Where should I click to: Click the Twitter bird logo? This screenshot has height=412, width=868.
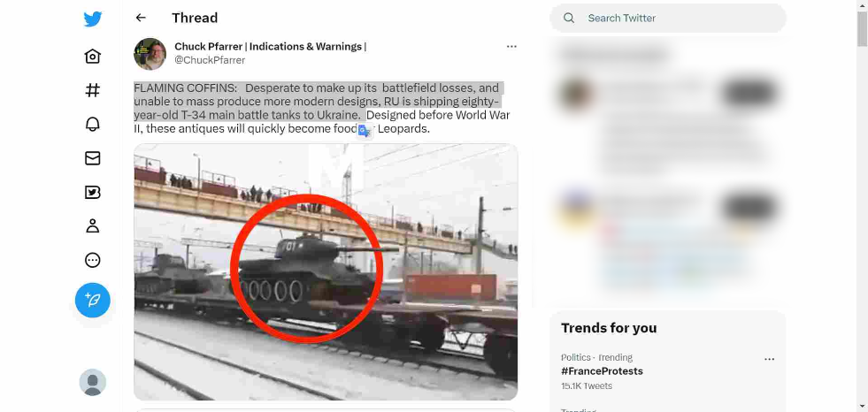[92, 19]
